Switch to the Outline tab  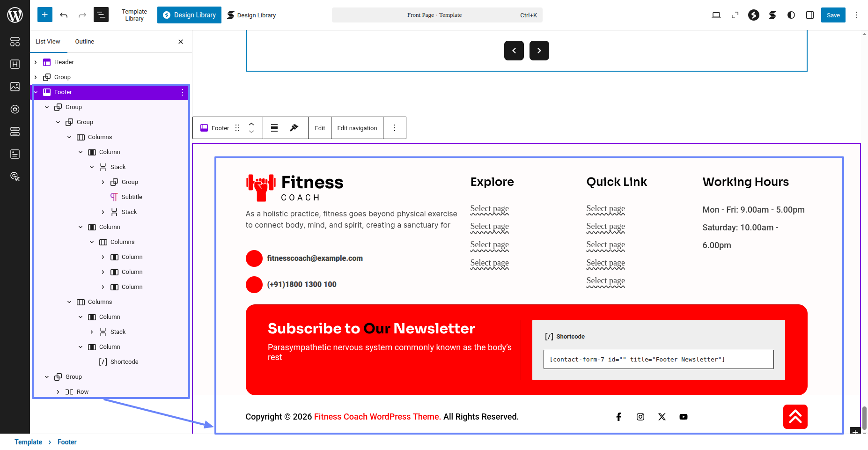[x=84, y=42]
